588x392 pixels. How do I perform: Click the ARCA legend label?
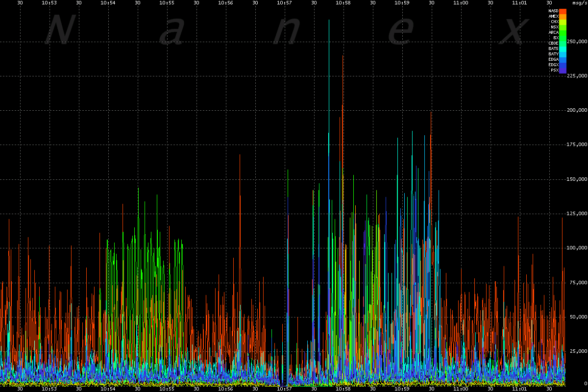554,32
